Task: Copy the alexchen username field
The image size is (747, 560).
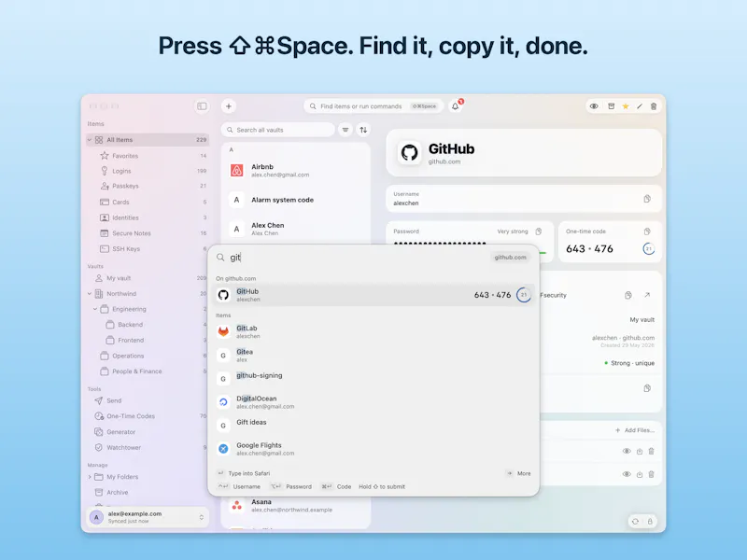Action: point(647,199)
